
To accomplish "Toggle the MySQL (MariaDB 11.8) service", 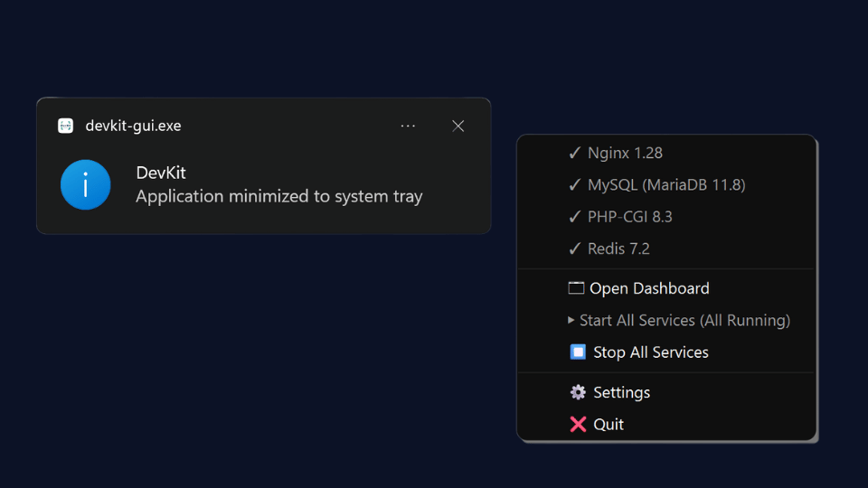I will [666, 184].
